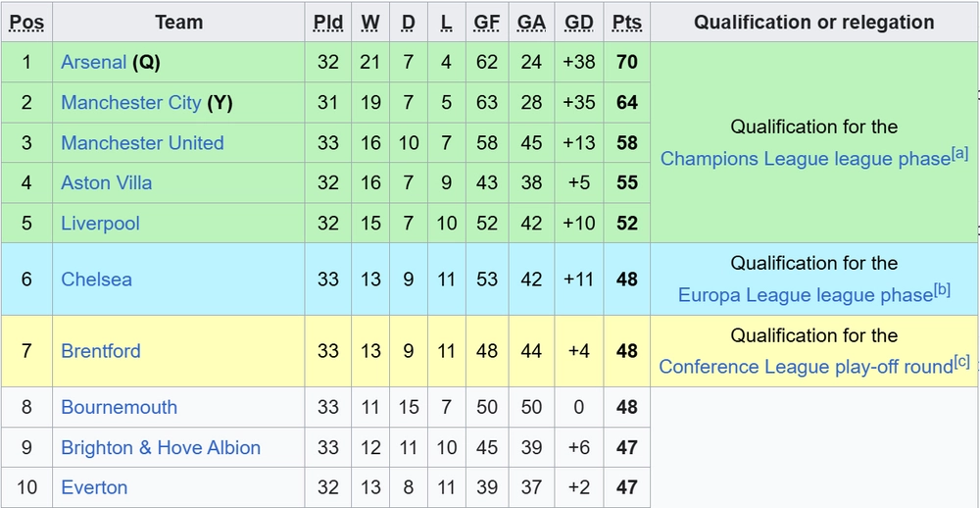Open footnote [b] reference
Image resolution: width=980 pixels, height=508 pixels.
(x=942, y=290)
